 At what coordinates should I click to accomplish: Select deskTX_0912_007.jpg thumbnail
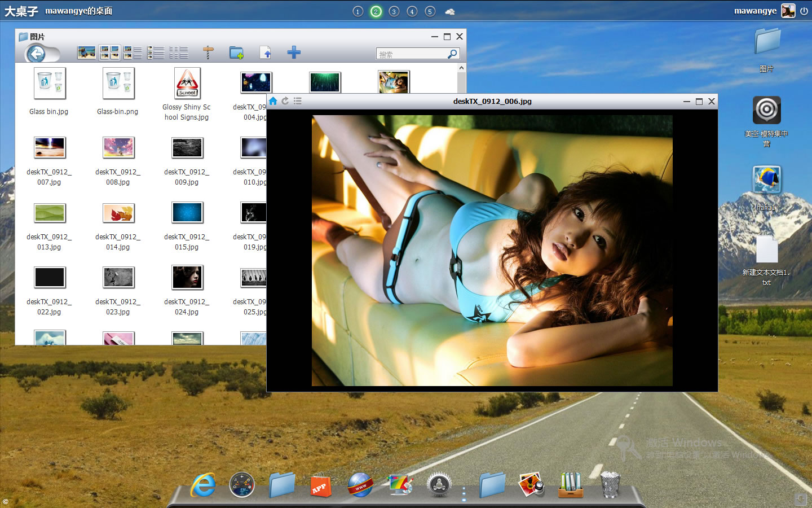[x=50, y=147]
